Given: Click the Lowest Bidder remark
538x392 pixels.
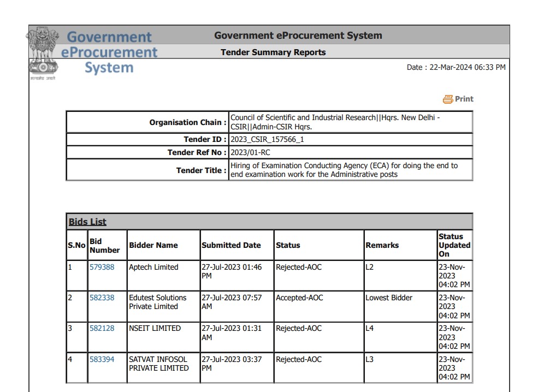Looking at the screenshot, I should tap(389, 298).
